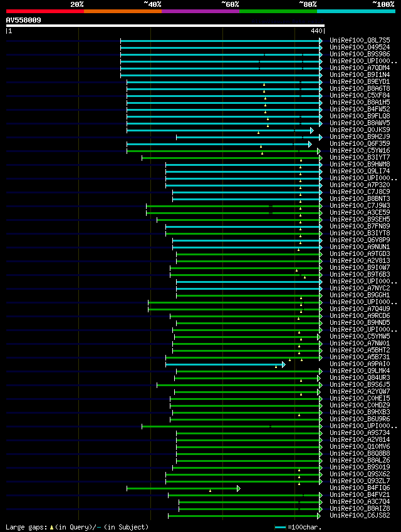The height and width of the screenshot is (532, 401).
Task: Click the UniRef100_B8A6T8 label
Action: click(360, 88)
